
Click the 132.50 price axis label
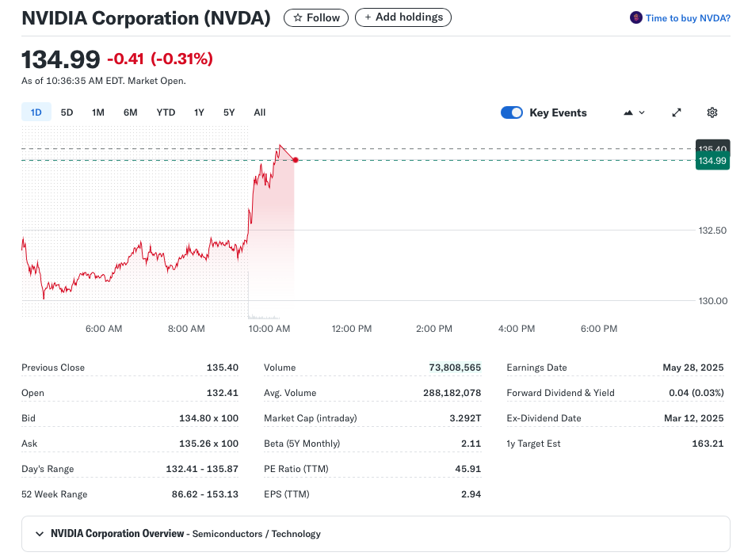coord(712,230)
